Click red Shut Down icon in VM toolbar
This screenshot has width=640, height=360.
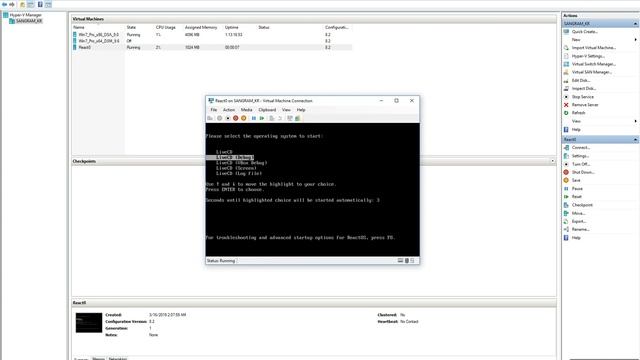pyautogui.click(x=236, y=118)
